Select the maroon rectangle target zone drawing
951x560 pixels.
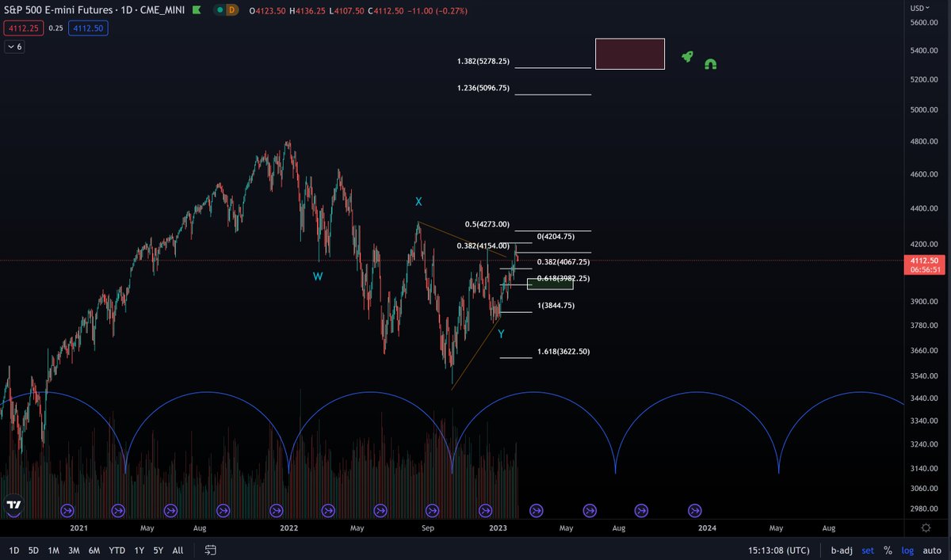click(x=630, y=54)
